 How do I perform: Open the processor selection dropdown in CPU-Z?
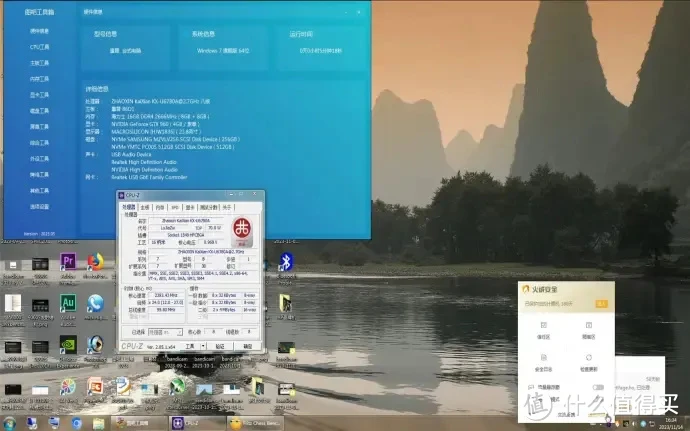(x=165, y=332)
